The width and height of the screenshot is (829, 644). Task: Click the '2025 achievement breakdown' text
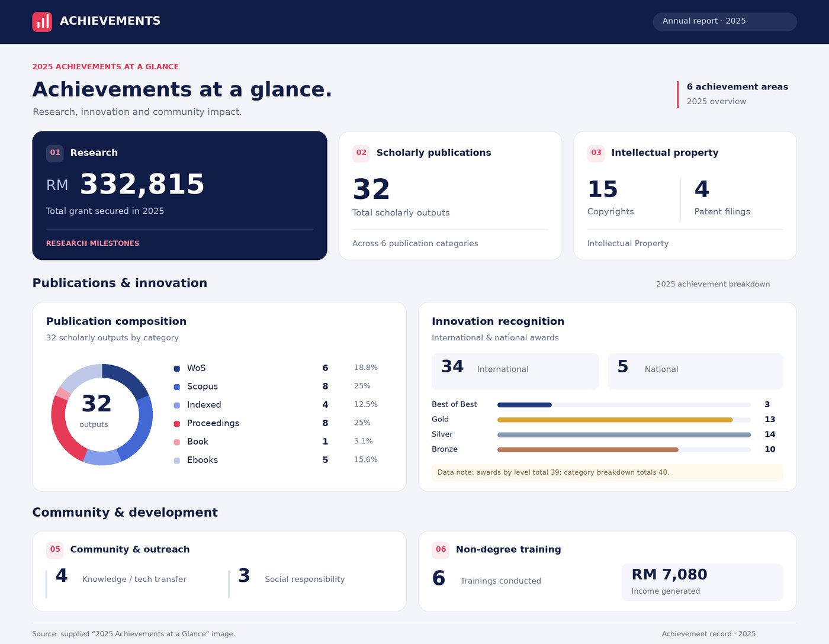[x=713, y=284]
